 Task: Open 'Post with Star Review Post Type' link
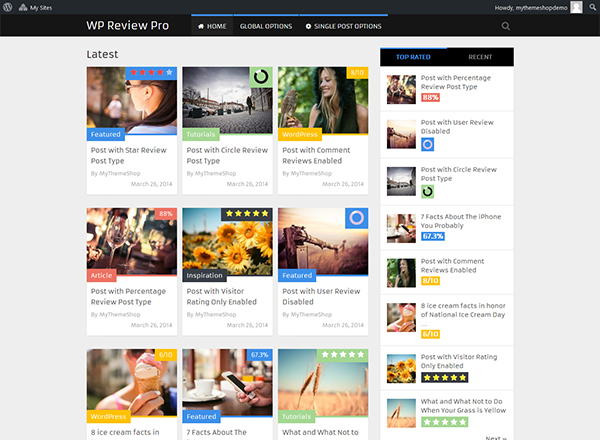(x=129, y=155)
